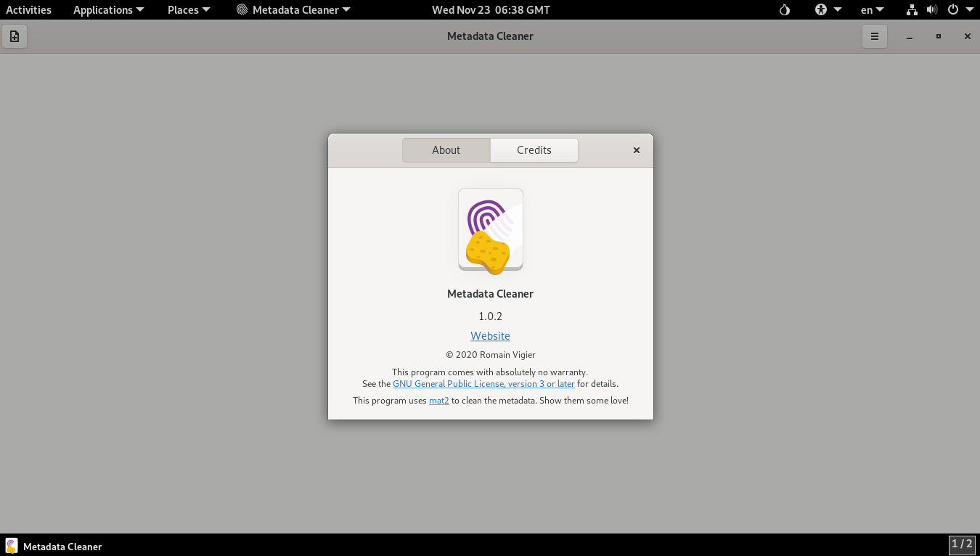Image resolution: width=980 pixels, height=556 pixels.
Task: Click the Add Files icon in the header bar
Action: point(15,36)
